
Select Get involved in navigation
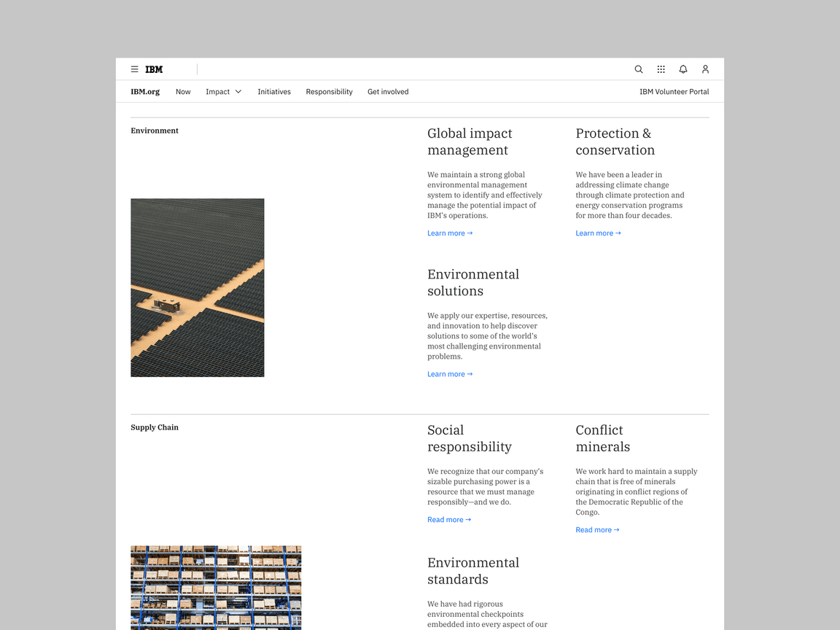pyautogui.click(x=388, y=92)
